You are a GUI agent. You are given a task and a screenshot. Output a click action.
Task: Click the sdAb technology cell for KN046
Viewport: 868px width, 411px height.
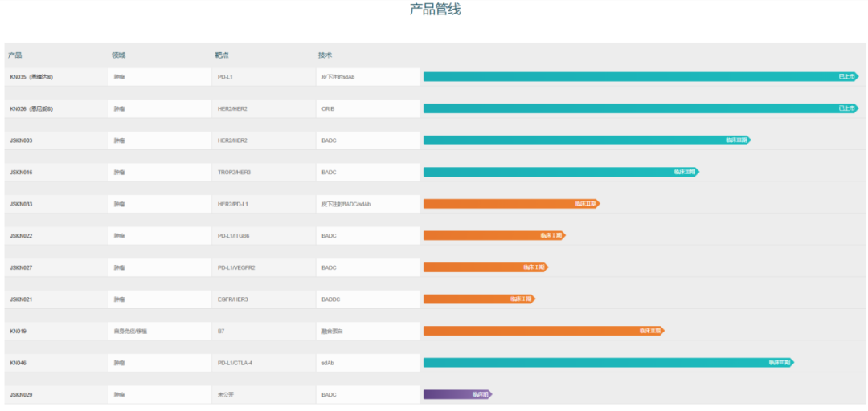pos(368,363)
